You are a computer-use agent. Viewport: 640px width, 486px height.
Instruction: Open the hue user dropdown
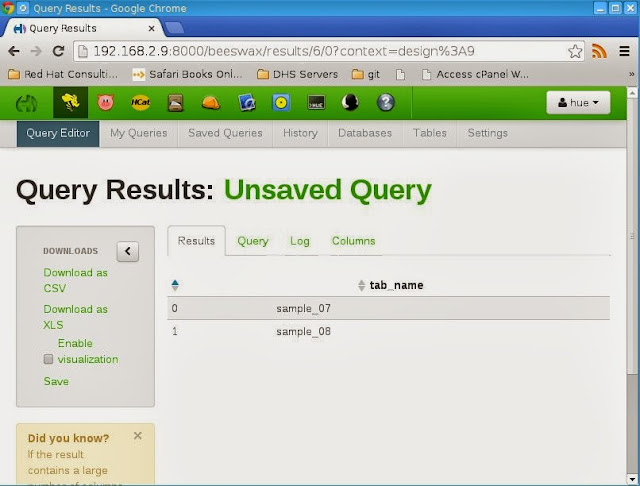[578, 102]
